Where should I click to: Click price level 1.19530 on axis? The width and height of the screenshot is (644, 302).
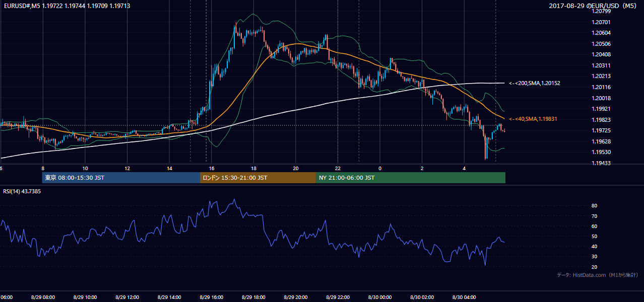click(x=602, y=153)
